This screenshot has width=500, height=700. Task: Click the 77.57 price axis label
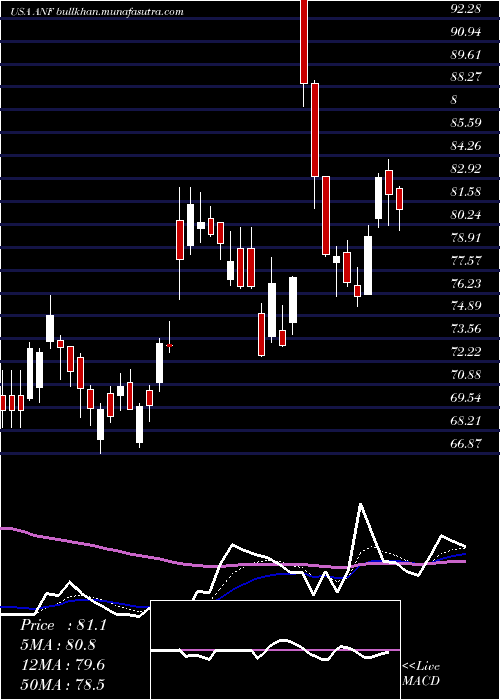click(x=466, y=261)
